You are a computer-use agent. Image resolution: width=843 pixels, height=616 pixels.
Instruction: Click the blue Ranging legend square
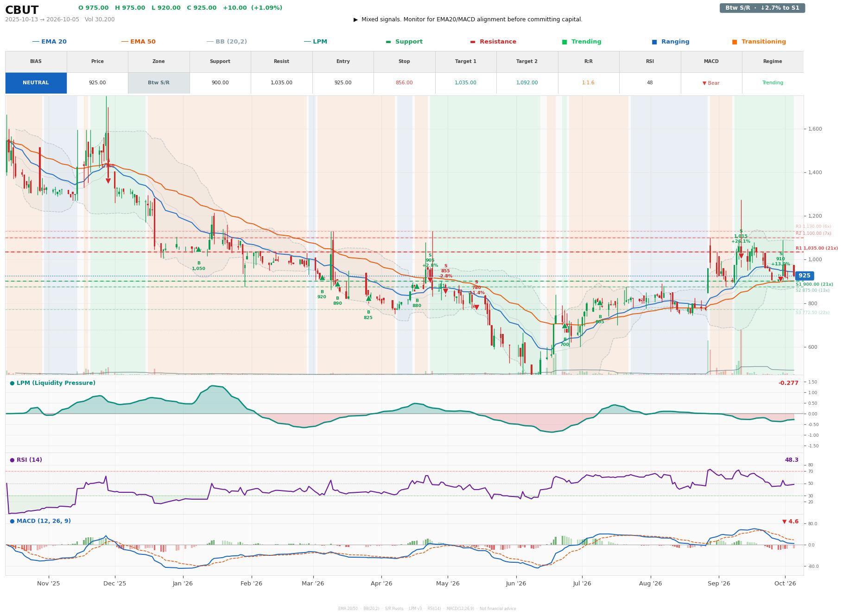pyautogui.click(x=654, y=42)
